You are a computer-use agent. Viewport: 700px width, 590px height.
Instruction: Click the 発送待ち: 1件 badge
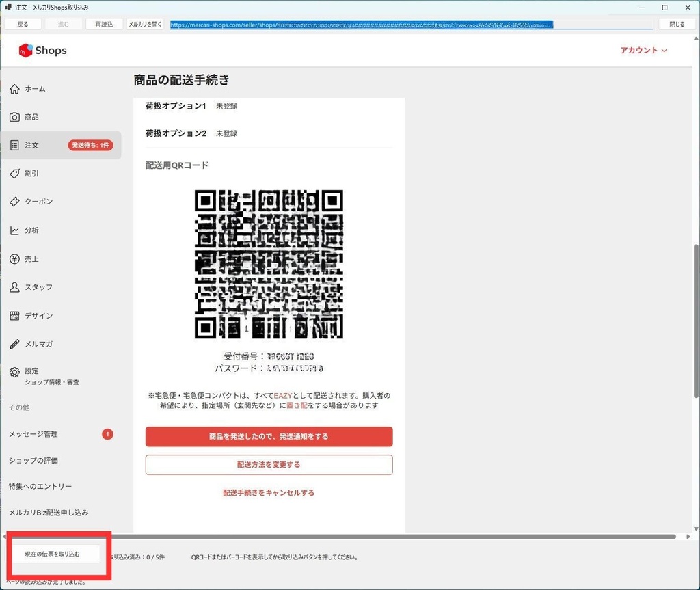point(91,145)
